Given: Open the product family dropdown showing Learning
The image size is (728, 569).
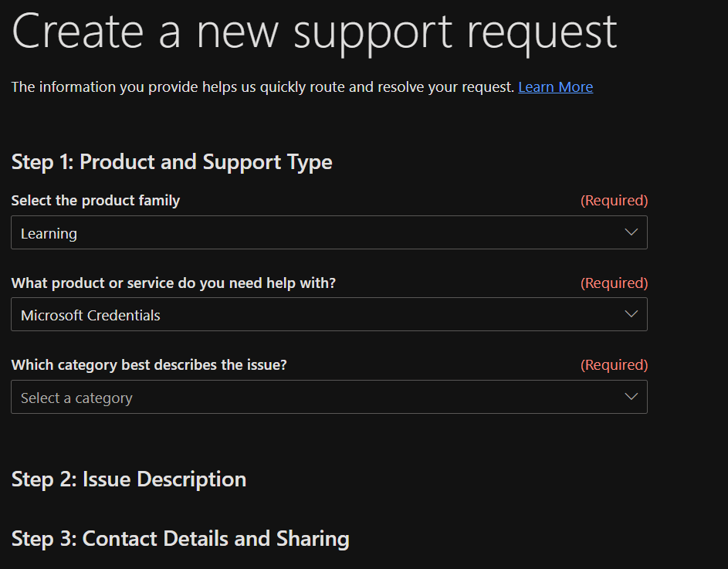Looking at the screenshot, I should click(x=329, y=232).
